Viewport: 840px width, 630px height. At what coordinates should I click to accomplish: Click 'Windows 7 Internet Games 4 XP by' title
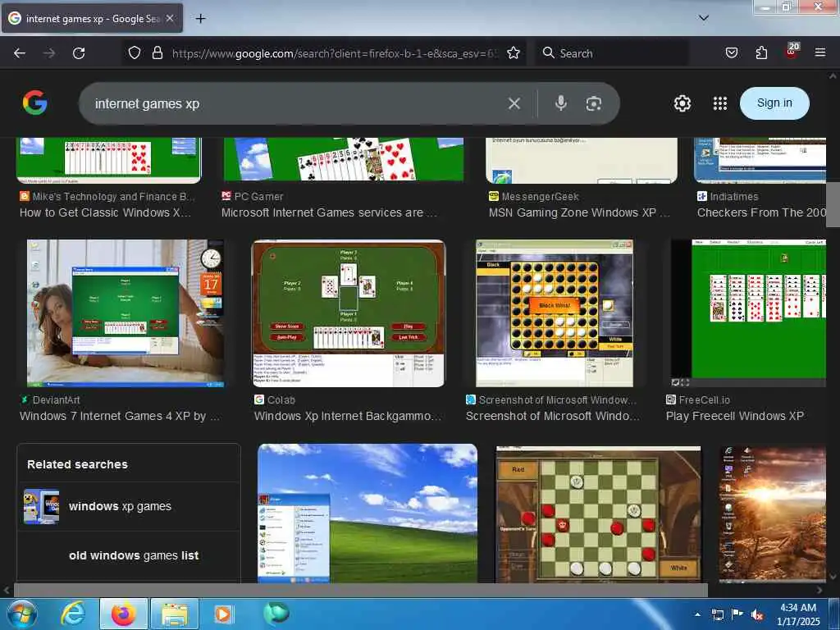point(120,416)
